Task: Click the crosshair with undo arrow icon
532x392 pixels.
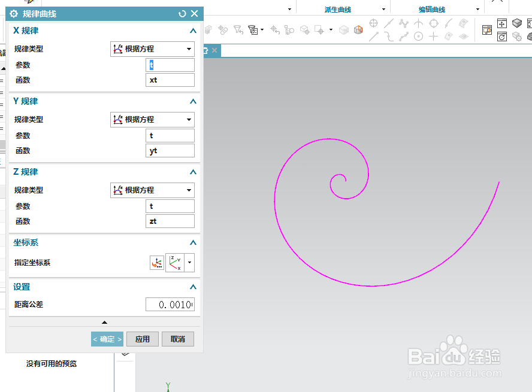Action: click(x=274, y=30)
